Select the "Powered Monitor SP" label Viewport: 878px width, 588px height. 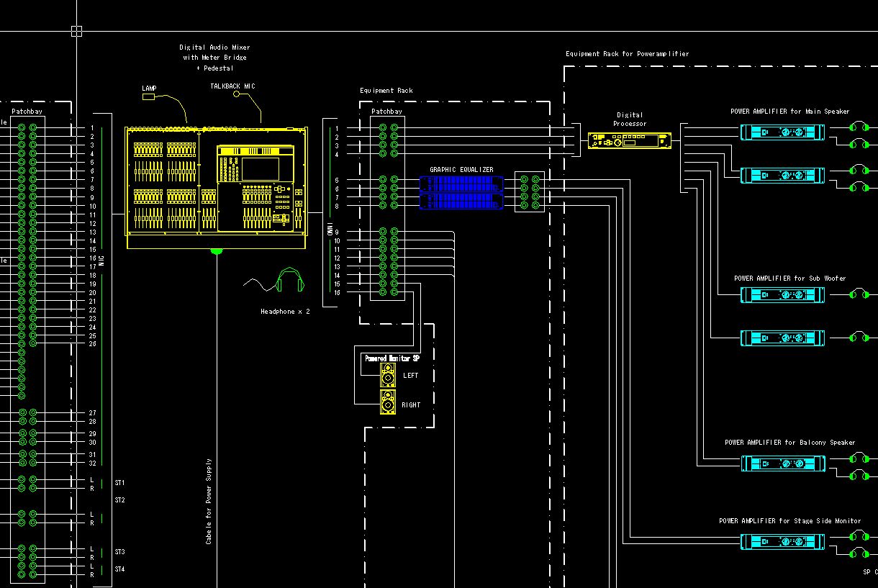pyautogui.click(x=392, y=358)
